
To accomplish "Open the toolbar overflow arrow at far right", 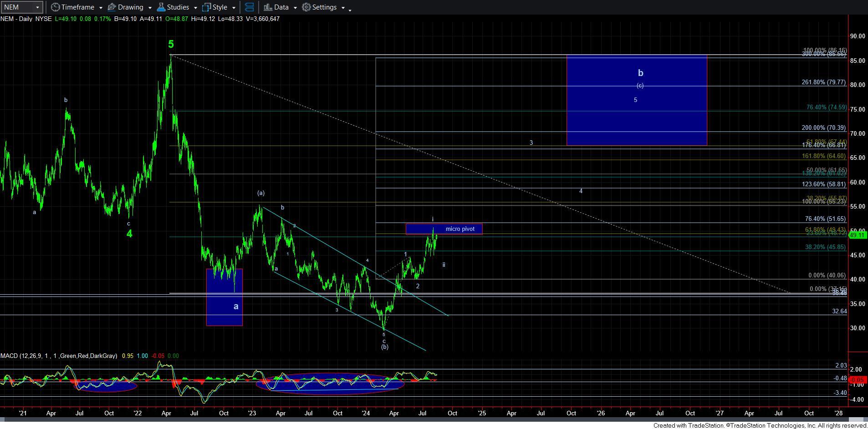I will pyautogui.click(x=350, y=10).
